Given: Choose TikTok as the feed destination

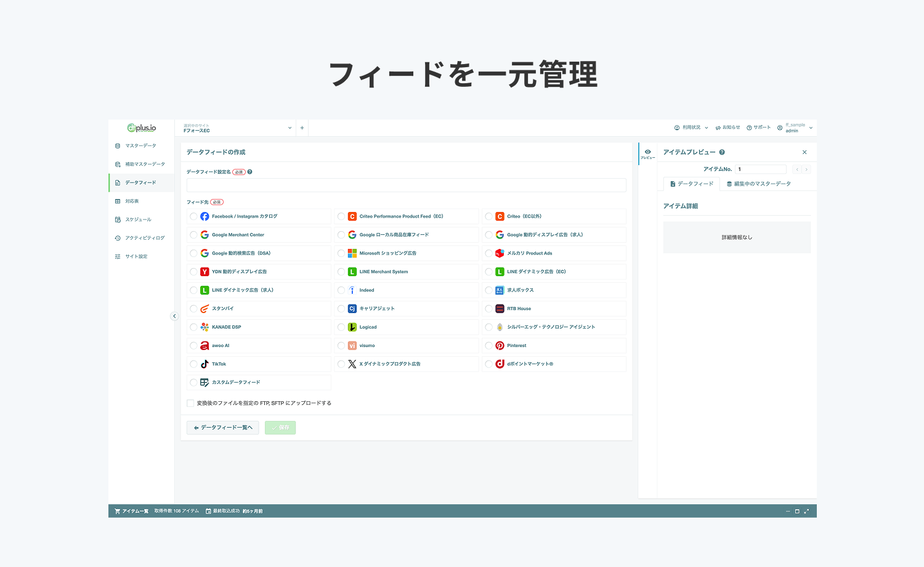Looking at the screenshot, I should click(192, 364).
